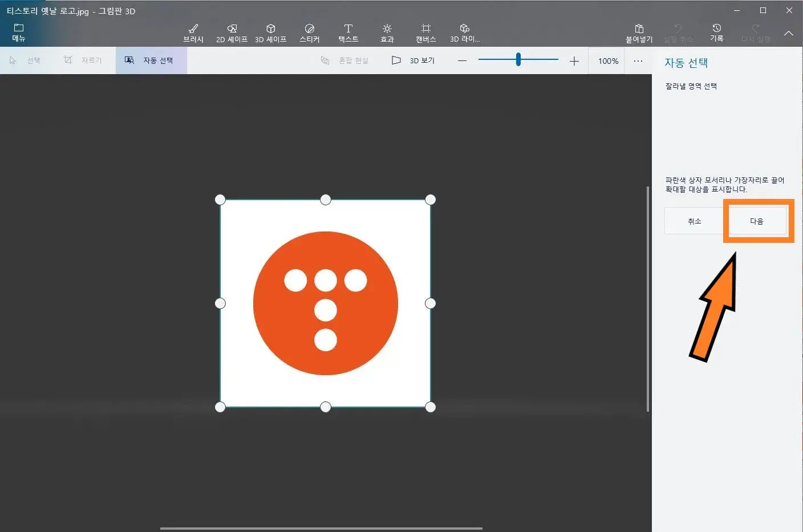Click the 혼합 현실 mixed reality button
This screenshot has width=803, height=532.
point(344,60)
